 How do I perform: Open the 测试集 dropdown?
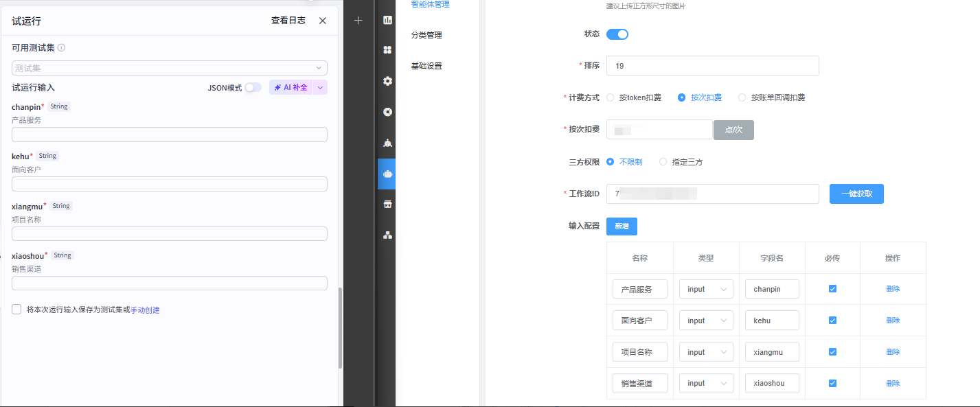coord(169,68)
